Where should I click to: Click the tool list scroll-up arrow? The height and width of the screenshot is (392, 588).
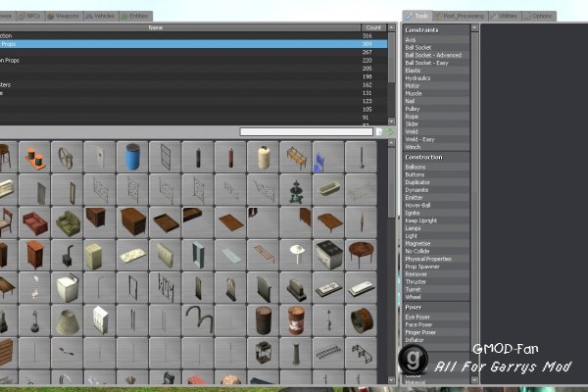pos(474,27)
